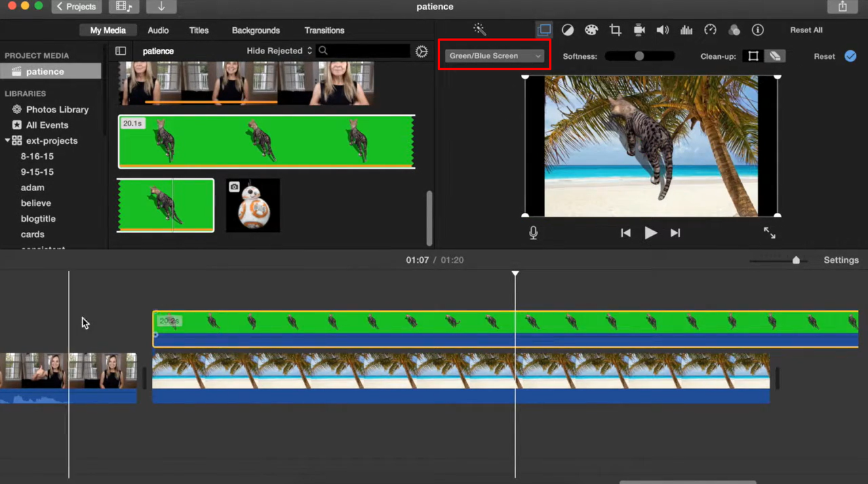Open the Green/Blue Screen dropdown
Screen dimensions: 868x484
pyautogui.click(x=494, y=56)
